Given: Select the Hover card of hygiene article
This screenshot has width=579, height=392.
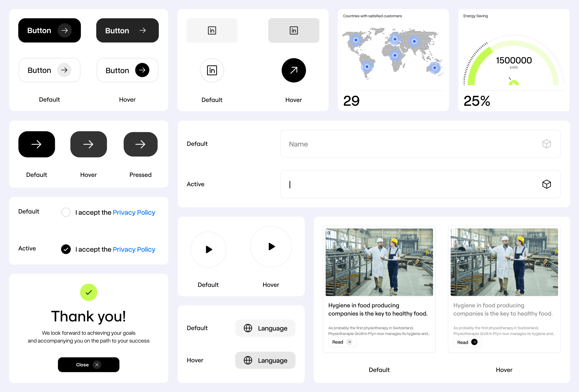Looking at the screenshot, I should click(504, 288).
